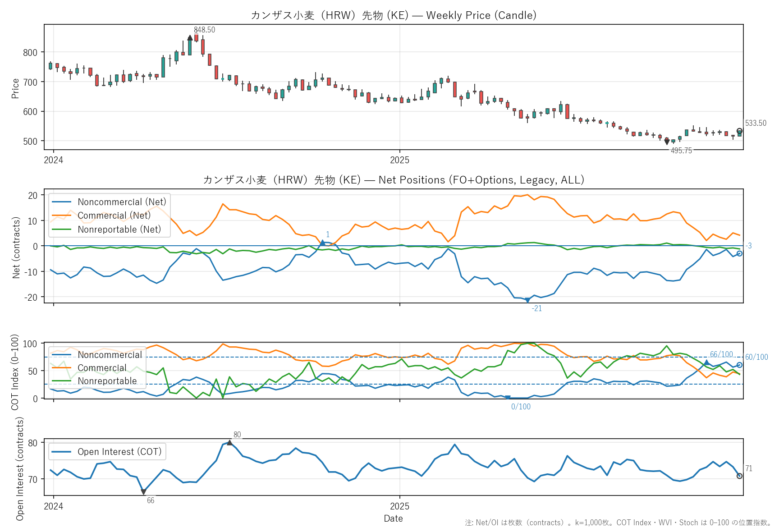
Task: Click the Noncommercial net low marker at -21
Action: [x=527, y=300]
